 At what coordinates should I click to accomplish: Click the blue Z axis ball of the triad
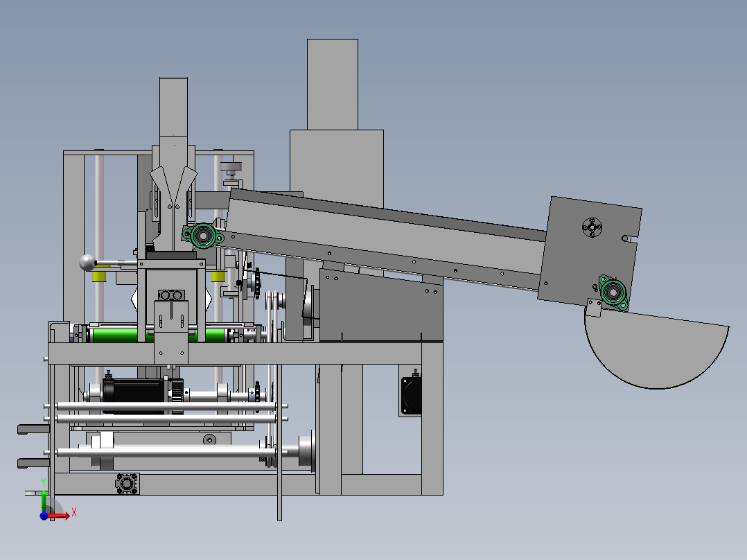[44, 516]
